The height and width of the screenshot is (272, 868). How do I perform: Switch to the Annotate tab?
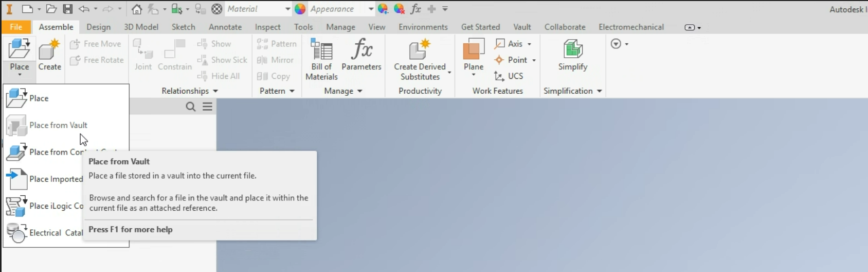[x=225, y=27]
